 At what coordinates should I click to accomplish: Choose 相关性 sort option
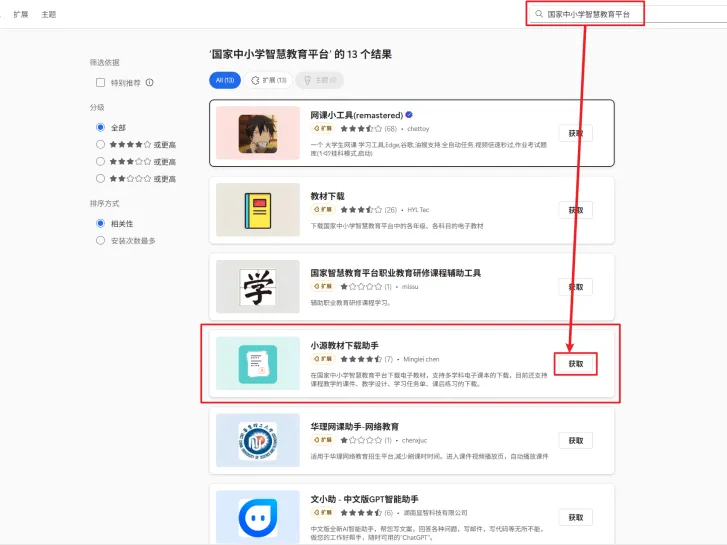pos(100,223)
